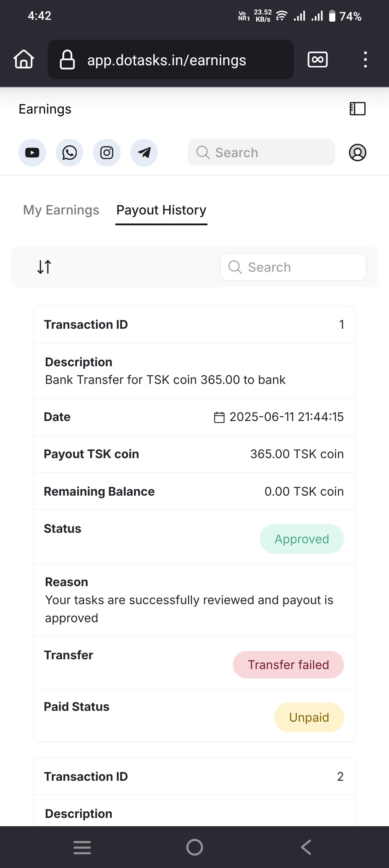
Task: Focus the Payout History search box
Action: point(293,267)
